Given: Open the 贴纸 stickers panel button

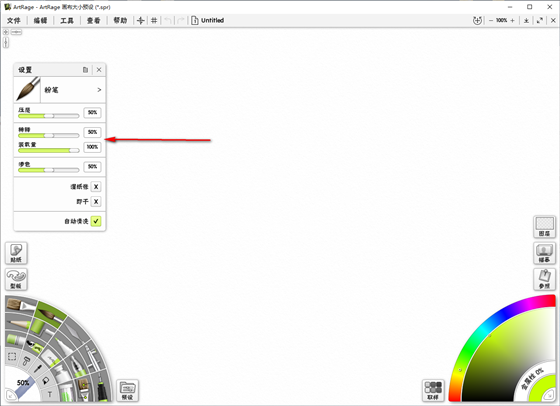Looking at the screenshot, I should [16, 253].
